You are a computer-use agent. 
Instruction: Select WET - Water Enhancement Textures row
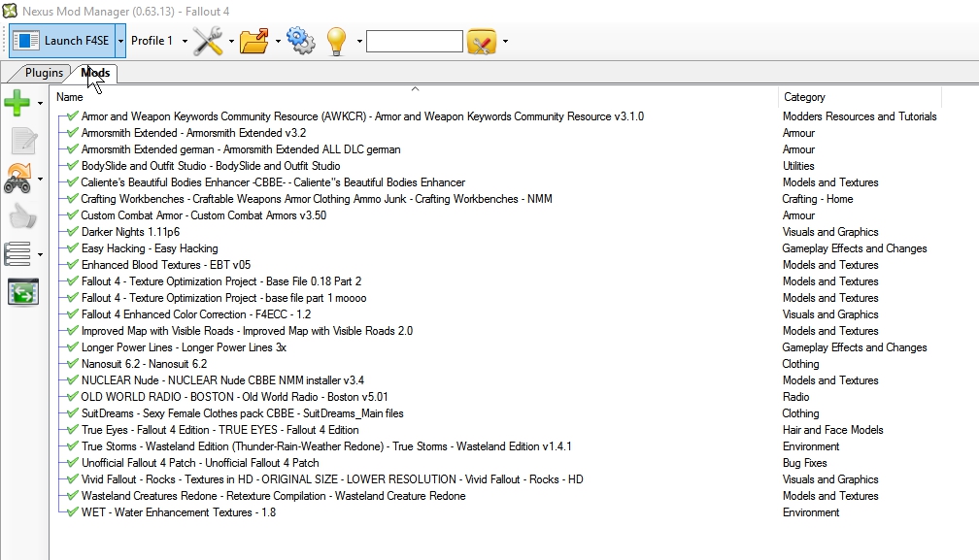click(179, 512)
